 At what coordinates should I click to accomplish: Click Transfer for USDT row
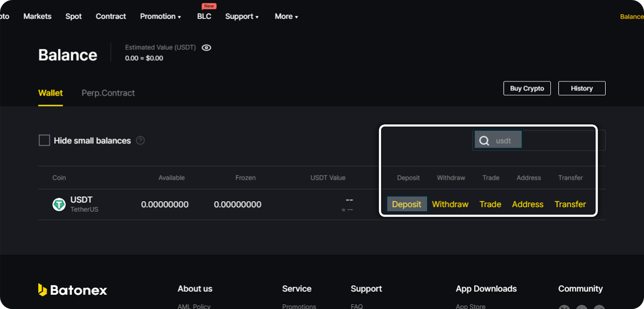[570, 204]
